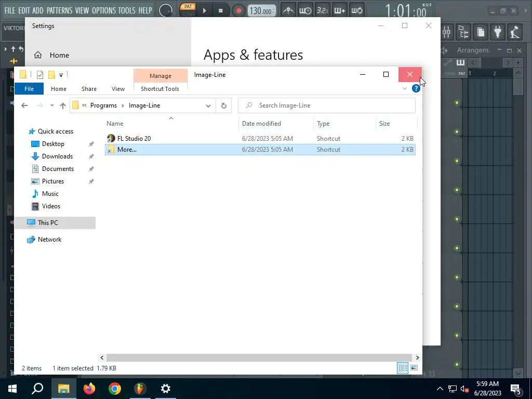532x399 pixels.
Task: Expand the address bar history dropdown
Action: click(208, 105)
